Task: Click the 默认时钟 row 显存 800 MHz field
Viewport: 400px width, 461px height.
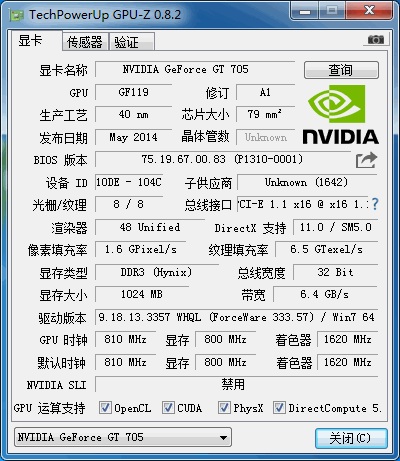Action: coord(226,362)
